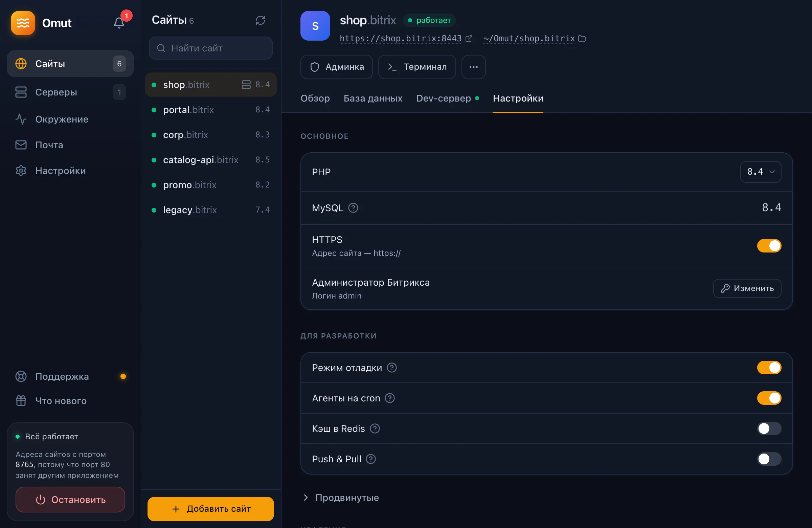Switch to Обзор tab
The height and width of the screenshot is (528, 812).
315,98
